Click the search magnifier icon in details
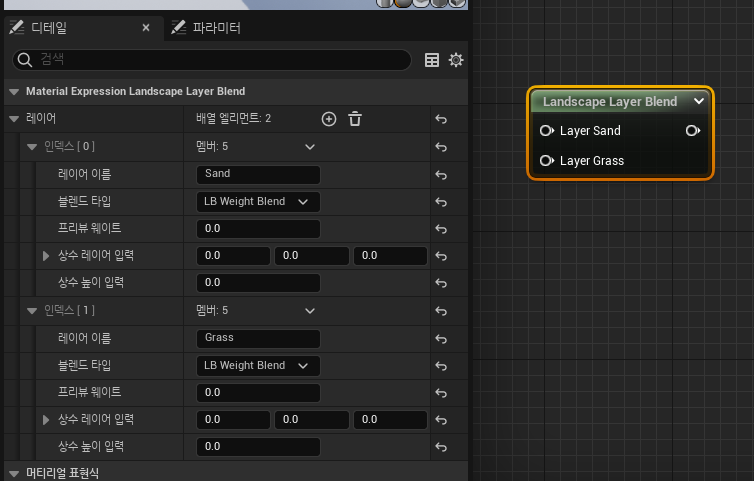The height and width of the screenshot is (481, 754). (x=25, y=60)
